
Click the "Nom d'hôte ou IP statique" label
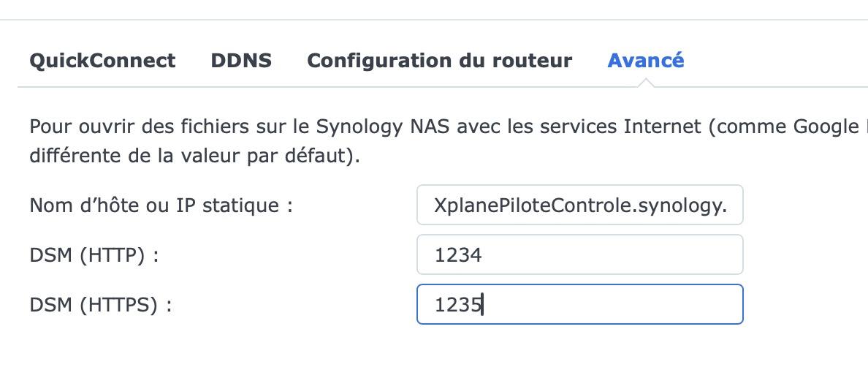tap(161, 205)
